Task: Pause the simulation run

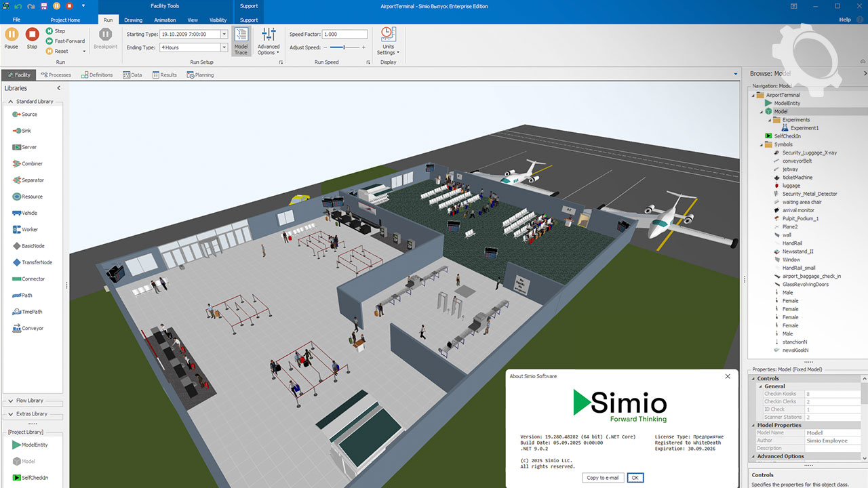Action: tap(12, 38)
